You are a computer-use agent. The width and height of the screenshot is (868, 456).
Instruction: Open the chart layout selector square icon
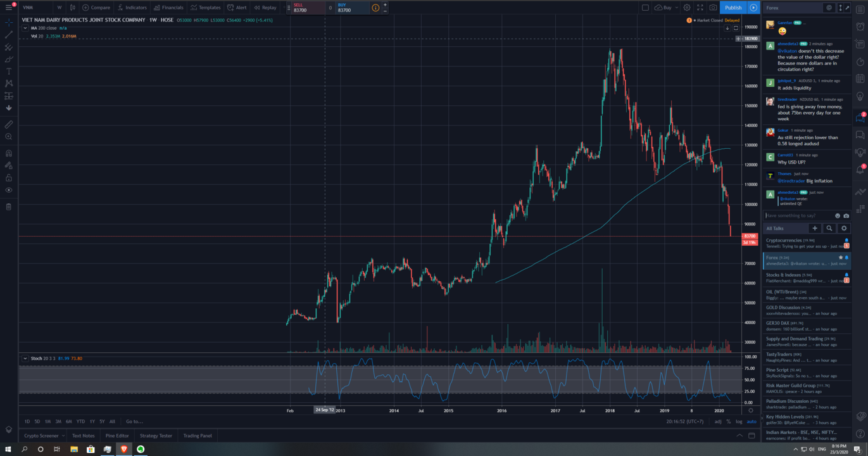point(645,8)
